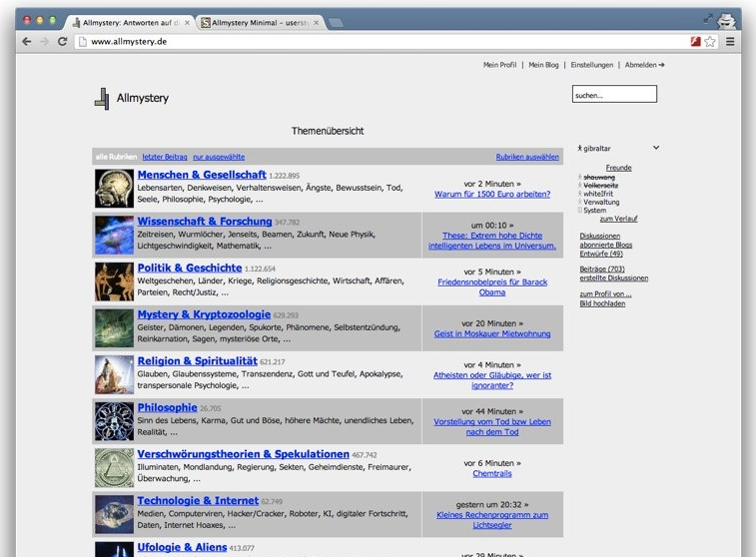Click the Abmelden logout link

[x=644, y=65]
